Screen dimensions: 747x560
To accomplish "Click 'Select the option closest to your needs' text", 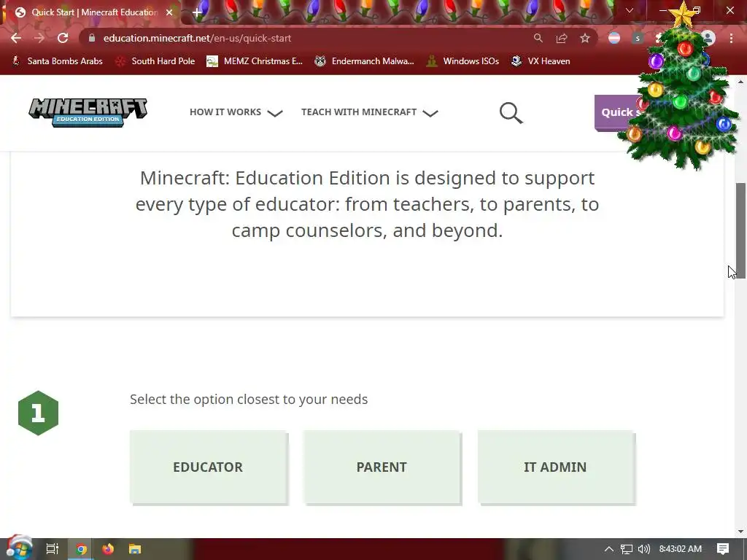I will [249, 399].
